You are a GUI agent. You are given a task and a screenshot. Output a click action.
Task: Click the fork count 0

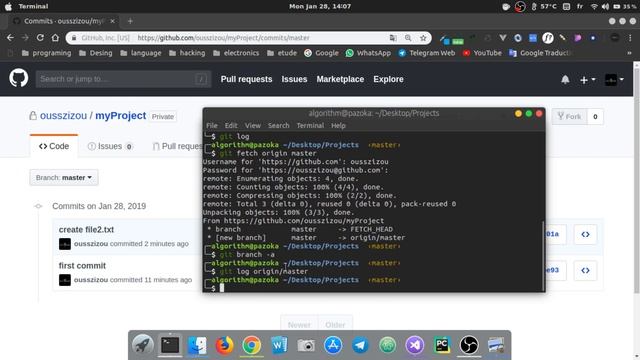[595, 117]
